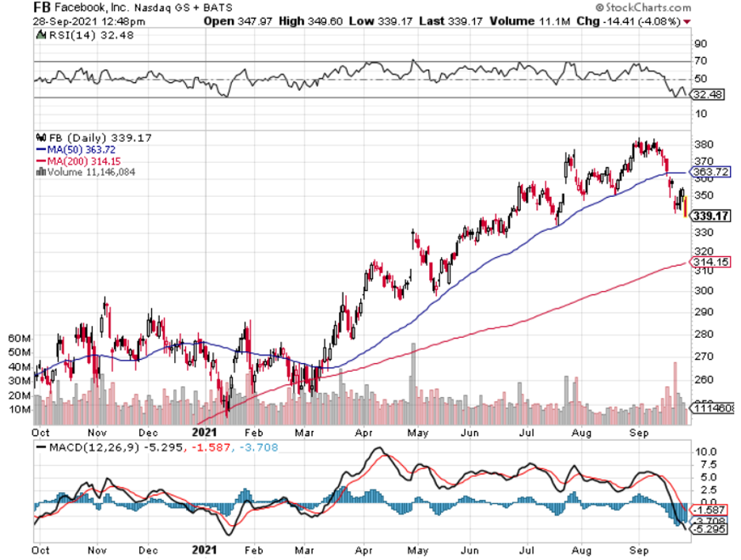Click the 363.72 blue price tag on axis
This screenshot has width=741, height=560.
point(711,172)
